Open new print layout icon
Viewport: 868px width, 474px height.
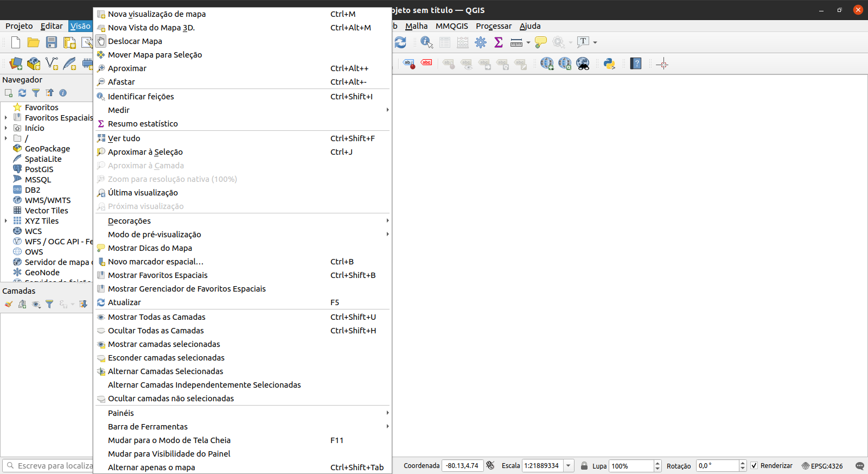click(x=69, y=42)
